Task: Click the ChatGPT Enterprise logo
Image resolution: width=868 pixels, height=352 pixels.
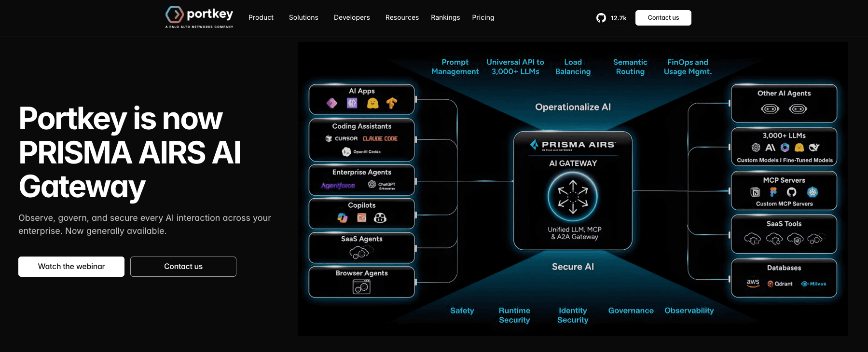Action: (x=382, y=185)
